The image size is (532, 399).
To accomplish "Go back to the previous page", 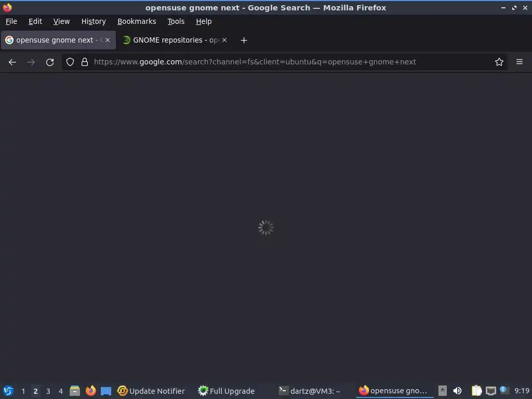I will (x=12, y=62).
